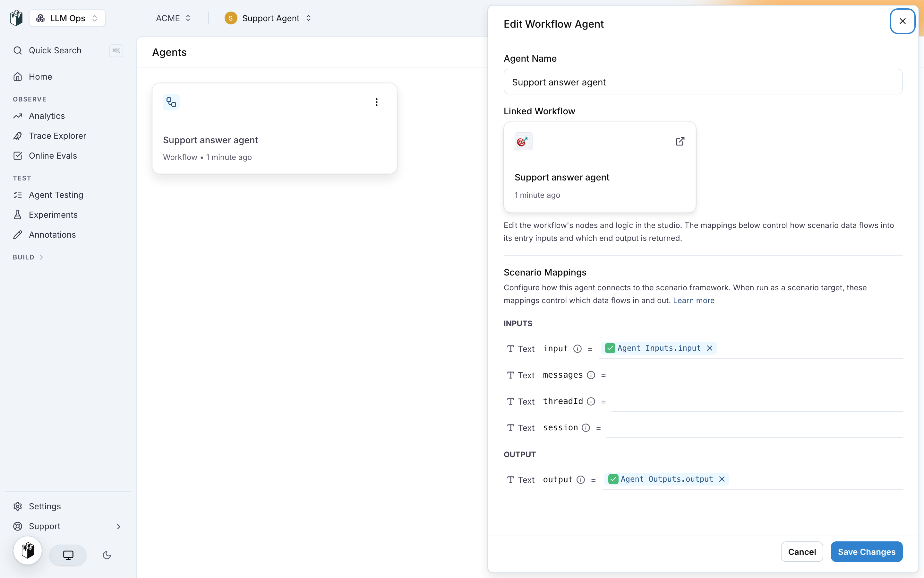This screenshot has width=924, height=578.
Task: Click Quick Search magnifier icon
Action: click(x=18, y=50)
